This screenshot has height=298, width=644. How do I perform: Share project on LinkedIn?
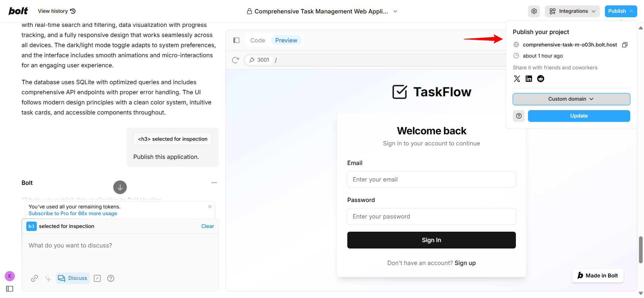pos(529,79)
